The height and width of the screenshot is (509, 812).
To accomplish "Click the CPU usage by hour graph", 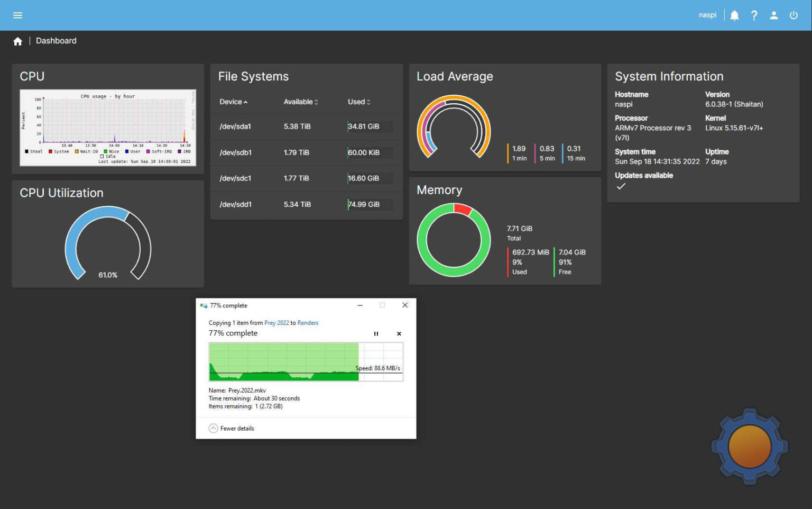I will (x=108, y=128).
